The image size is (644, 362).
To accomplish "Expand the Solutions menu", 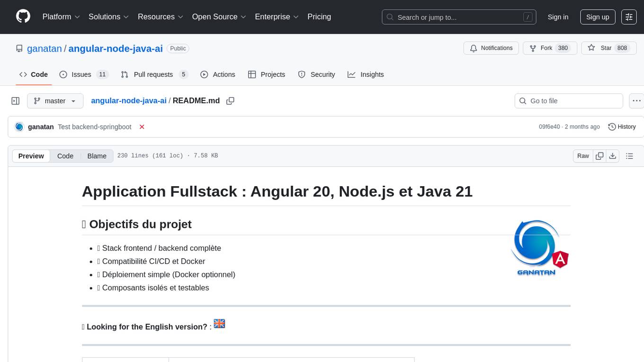I will click(x=109, y=17).
